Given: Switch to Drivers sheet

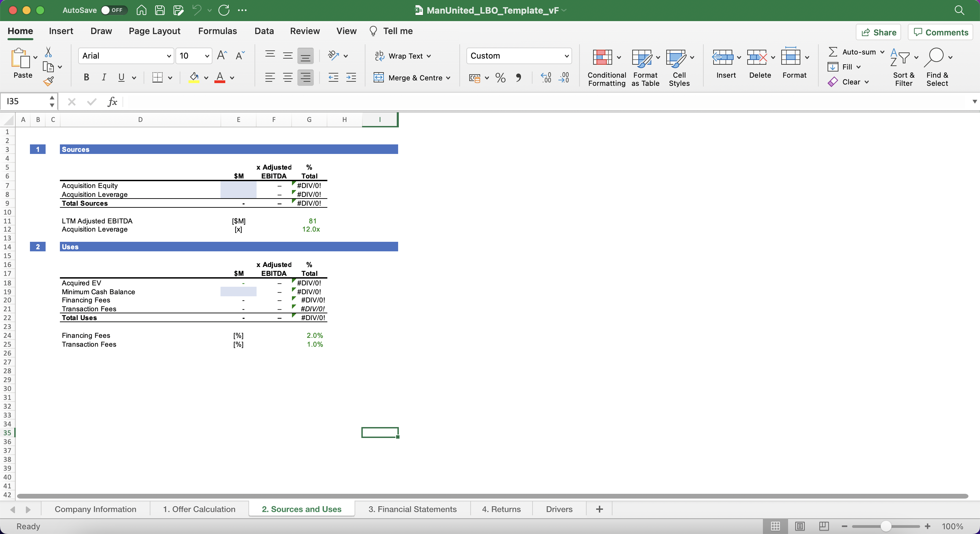Looking at the screenshot, I should [x=559, y=509].
